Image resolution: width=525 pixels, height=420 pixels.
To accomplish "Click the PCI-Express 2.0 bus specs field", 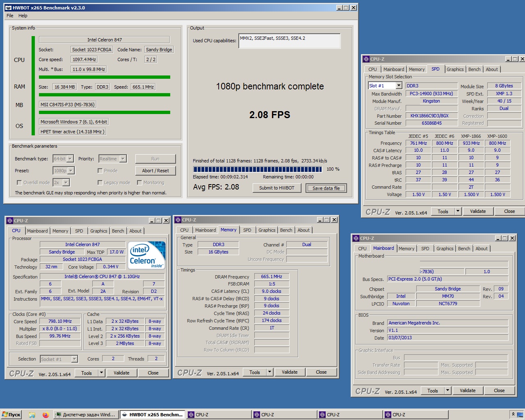I will (x=447, y=279).
